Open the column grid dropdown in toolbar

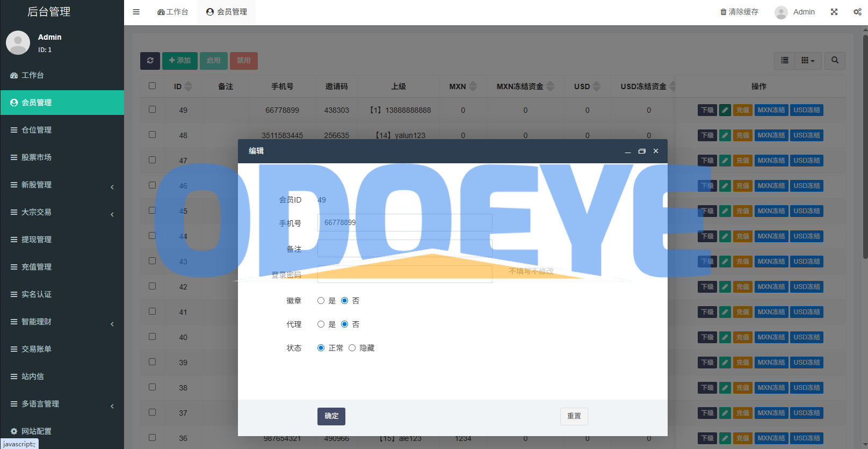807,61
